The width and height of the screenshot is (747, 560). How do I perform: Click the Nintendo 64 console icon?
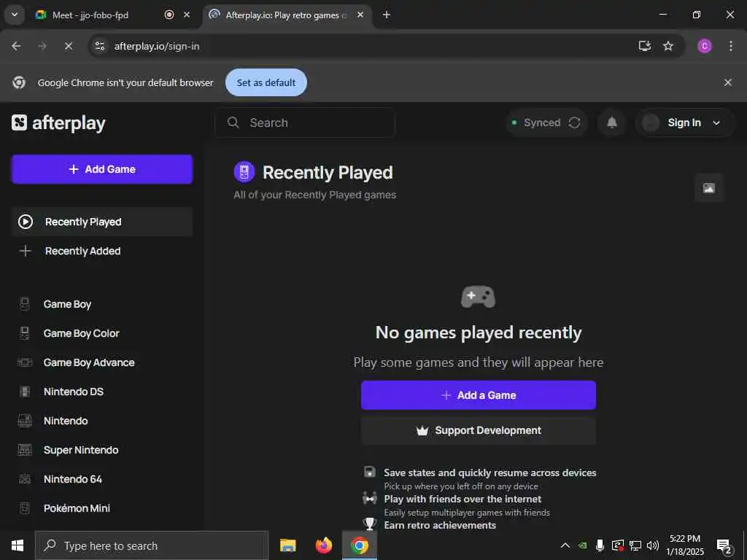point(25,479)
